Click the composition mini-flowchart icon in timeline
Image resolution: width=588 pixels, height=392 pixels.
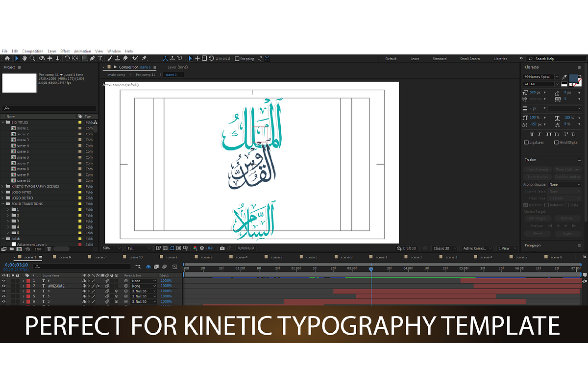[138, 267]
